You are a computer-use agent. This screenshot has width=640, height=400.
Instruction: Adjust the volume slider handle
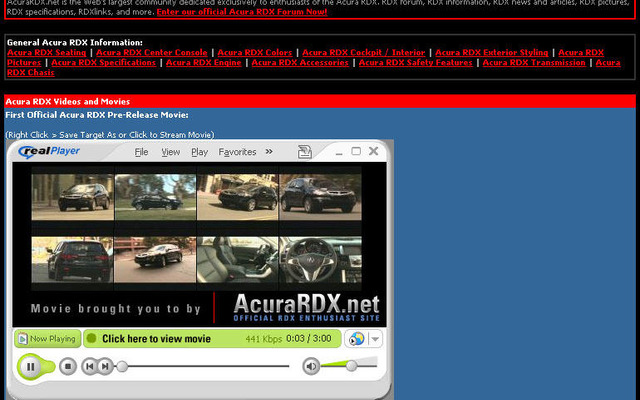pos(351,366)
